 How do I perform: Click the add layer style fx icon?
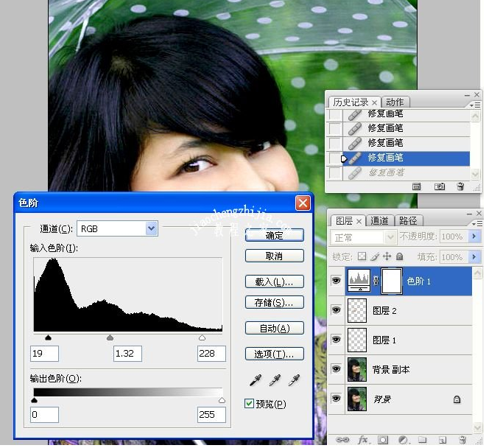click(362, 440)
